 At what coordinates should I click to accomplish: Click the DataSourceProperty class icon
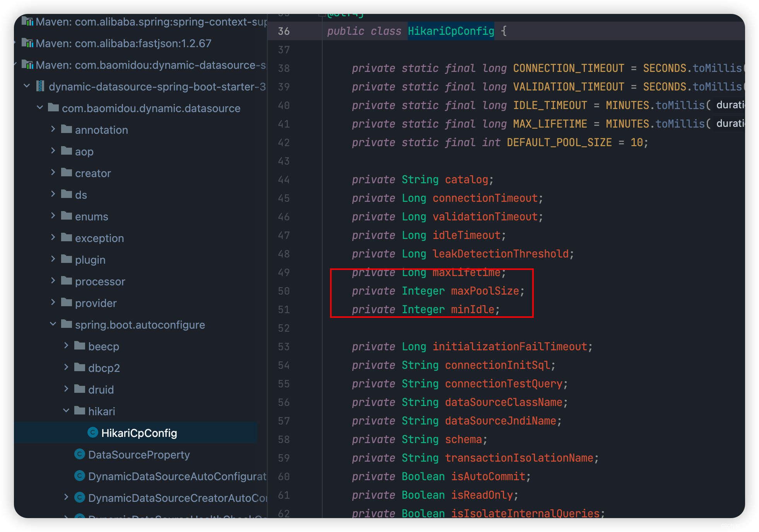pos(79,454)
